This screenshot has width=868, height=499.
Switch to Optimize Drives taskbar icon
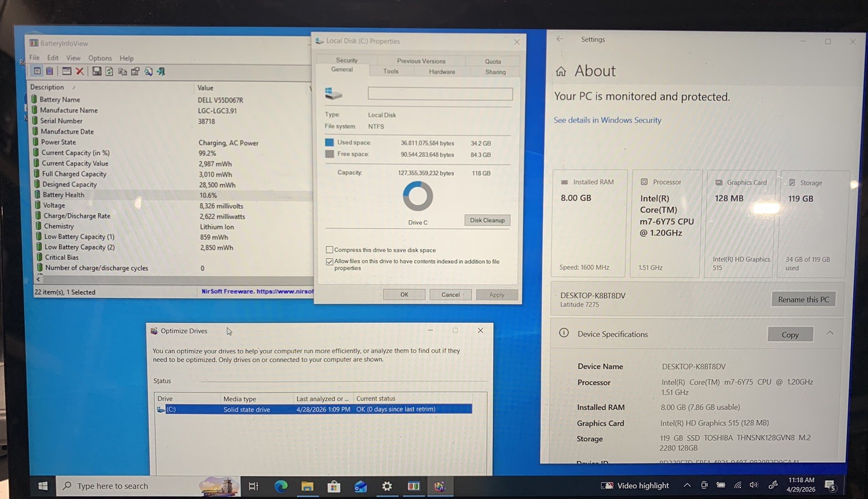click(440, 486)
